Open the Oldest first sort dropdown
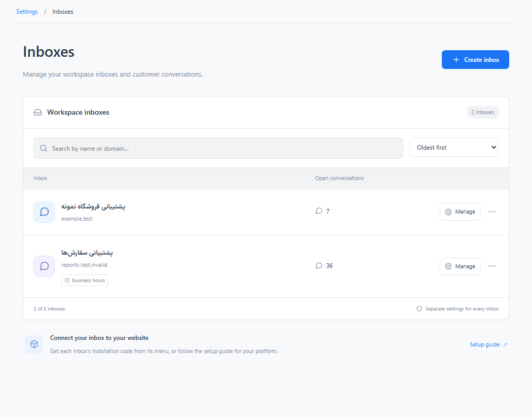Viewport: 532px width, 419px height. [453, 147]
